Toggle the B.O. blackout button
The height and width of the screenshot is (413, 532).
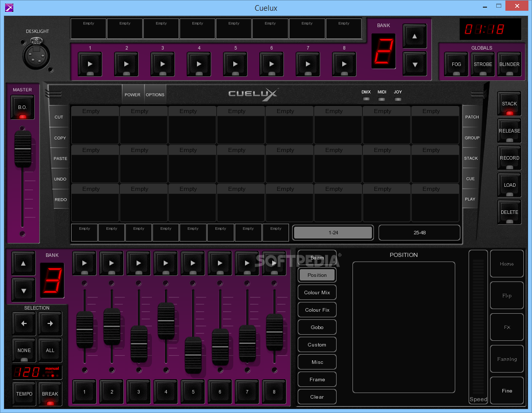[23, 107]
